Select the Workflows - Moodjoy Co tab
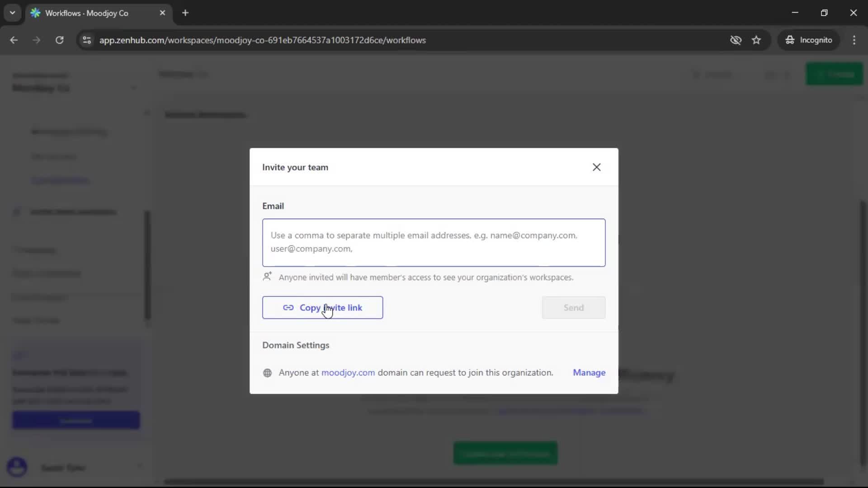Image resolution: width=868 pixels, height=488 pixels. [90, 13]
